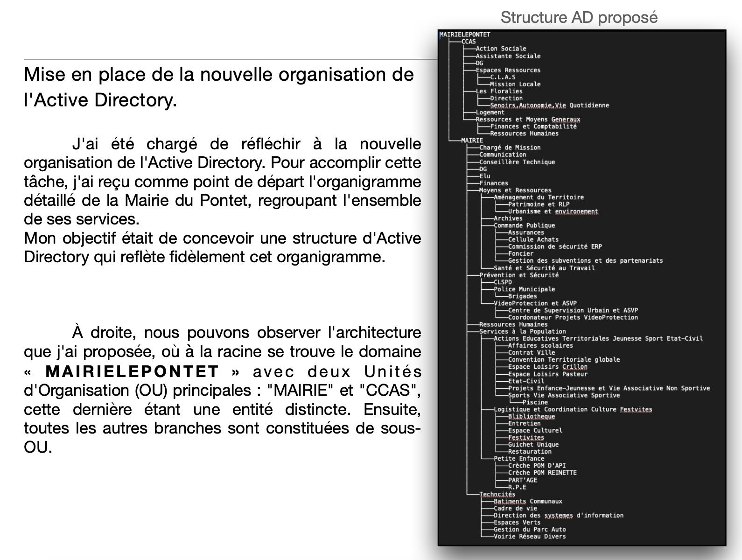Select 'Moyens et Ressources' node
The image size is (742, 560).
pos(515,190)
